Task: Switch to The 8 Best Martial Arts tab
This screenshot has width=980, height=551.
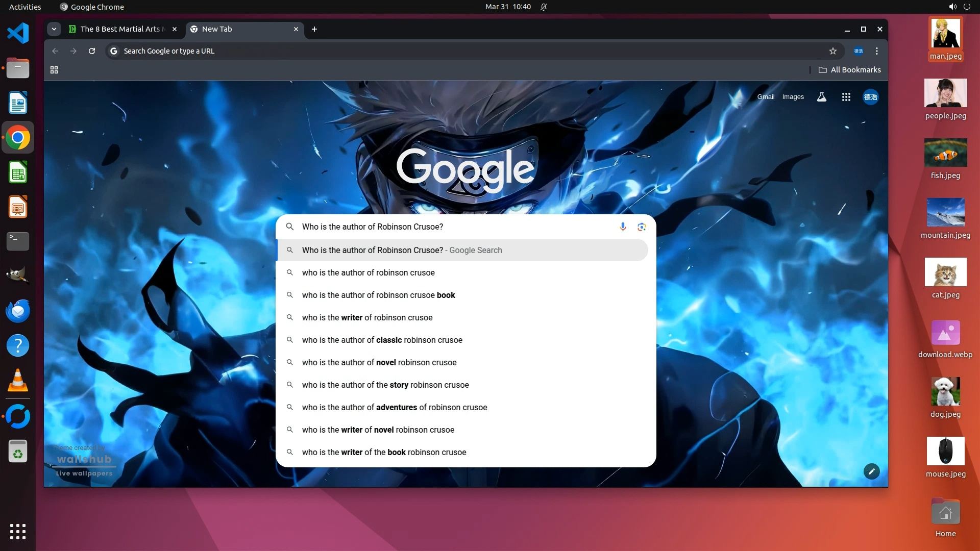Action: coord(120,29)
